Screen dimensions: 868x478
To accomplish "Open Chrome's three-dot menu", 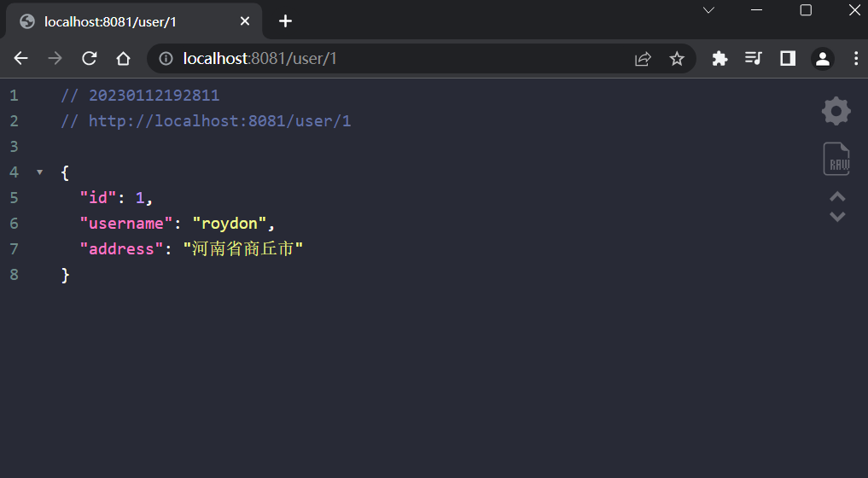I will tap(856, 58).
